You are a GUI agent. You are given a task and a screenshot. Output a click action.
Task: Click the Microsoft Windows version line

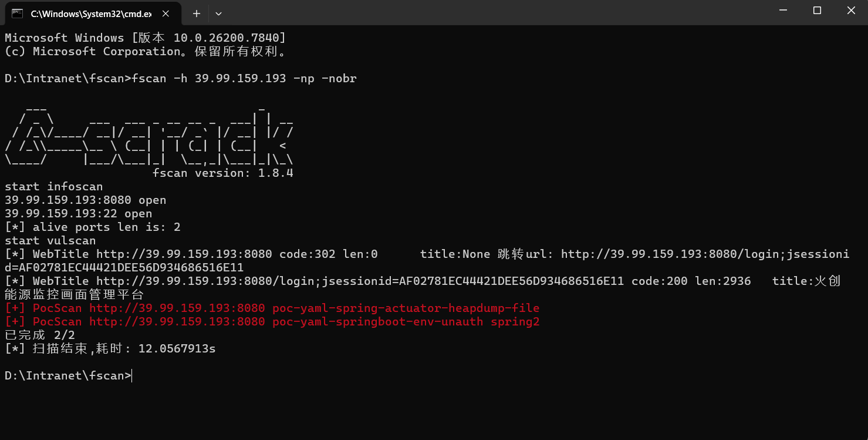point(145,38)
